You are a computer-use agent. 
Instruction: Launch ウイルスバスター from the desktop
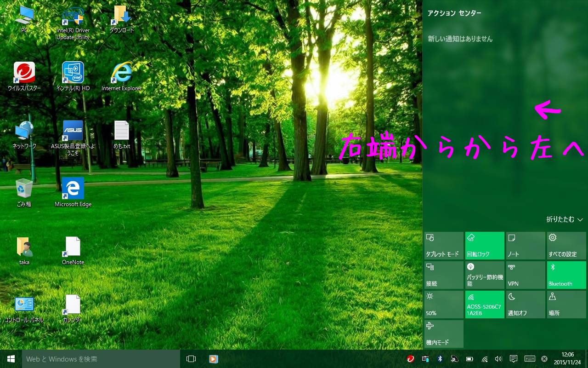[24, 76]
